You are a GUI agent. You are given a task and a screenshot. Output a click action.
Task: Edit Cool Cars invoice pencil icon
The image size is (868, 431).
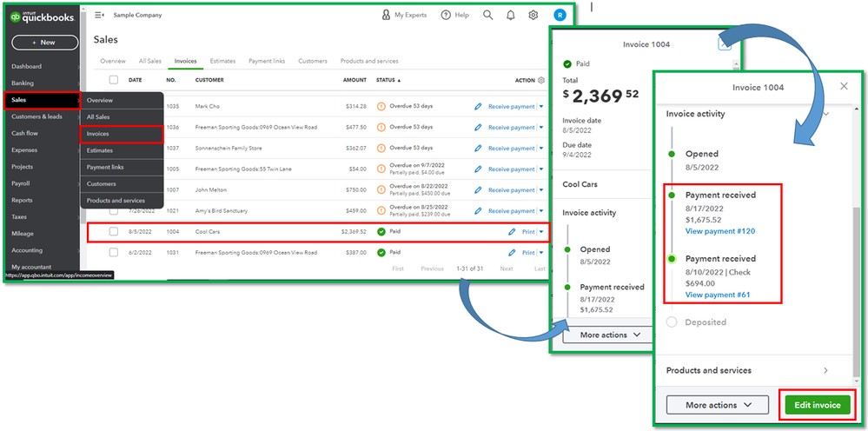click(x=512, y=232)
